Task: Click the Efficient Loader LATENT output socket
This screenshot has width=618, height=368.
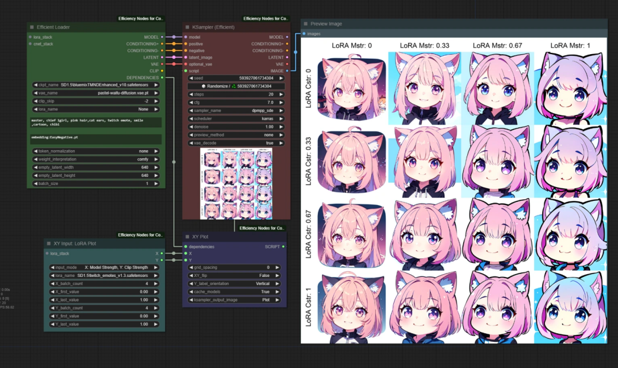Action: tap(162, 58)
